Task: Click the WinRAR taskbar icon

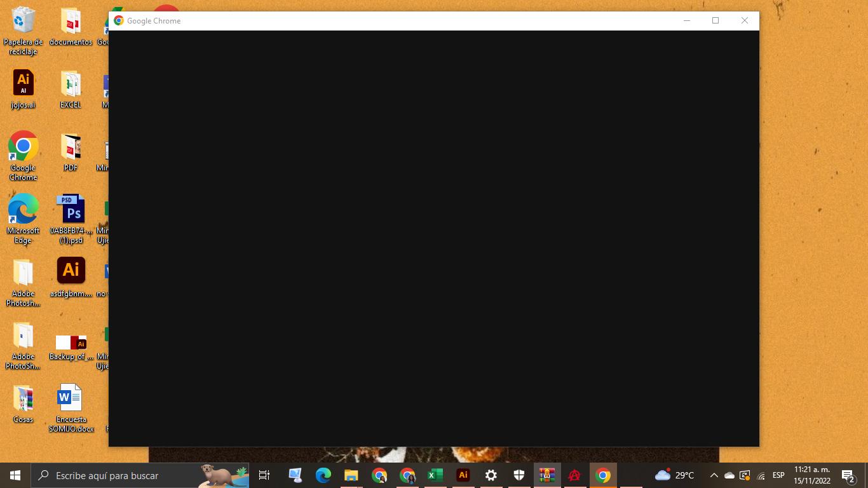Action: pos(547,475)
